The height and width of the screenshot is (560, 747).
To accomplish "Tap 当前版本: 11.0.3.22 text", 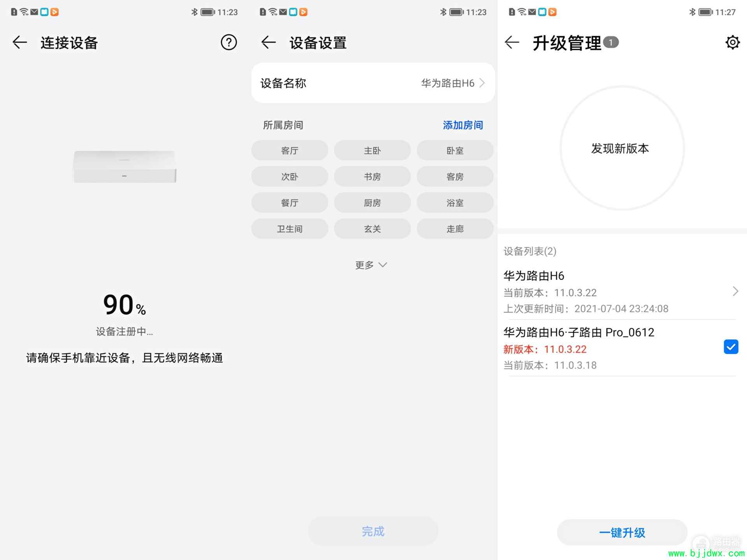I will [550, 292].
